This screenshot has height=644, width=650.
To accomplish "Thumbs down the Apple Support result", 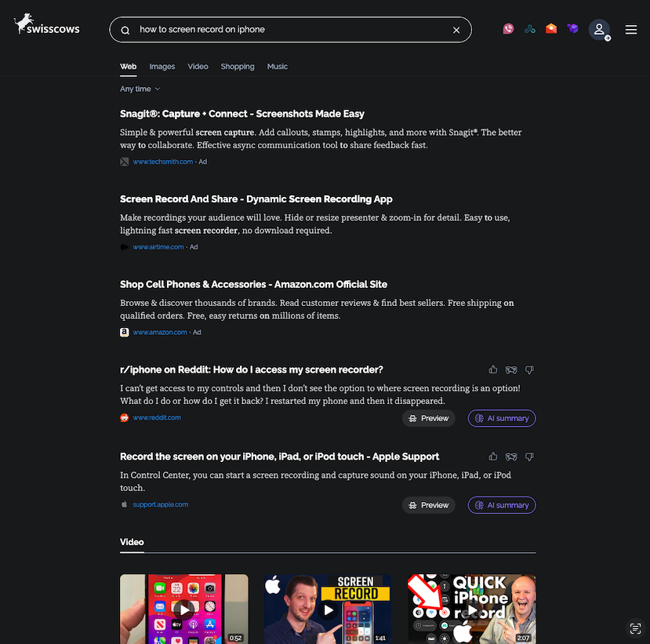I will 529,457.
